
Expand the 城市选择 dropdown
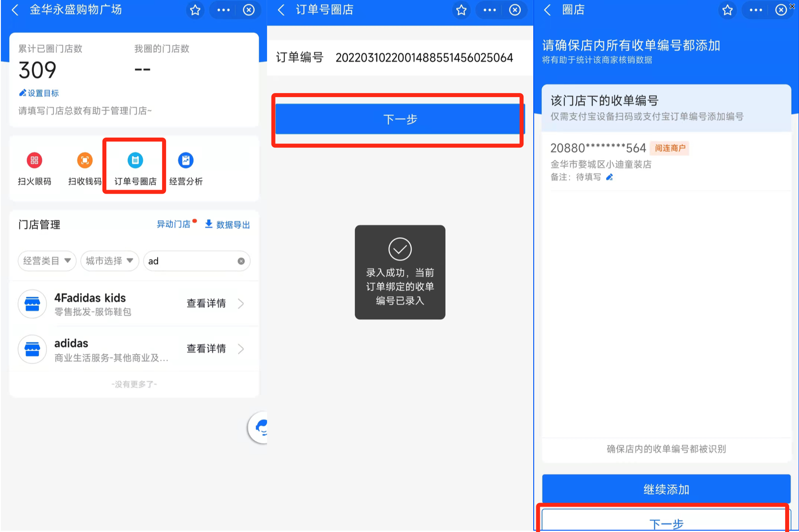[x=110, y=261]
